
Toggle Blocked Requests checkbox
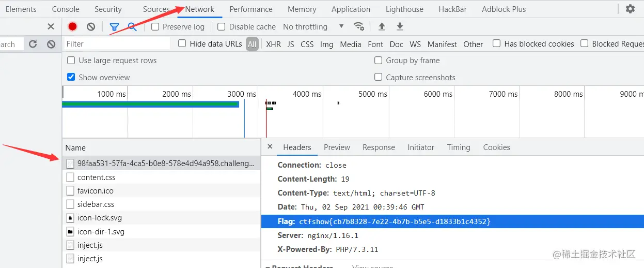584,43
